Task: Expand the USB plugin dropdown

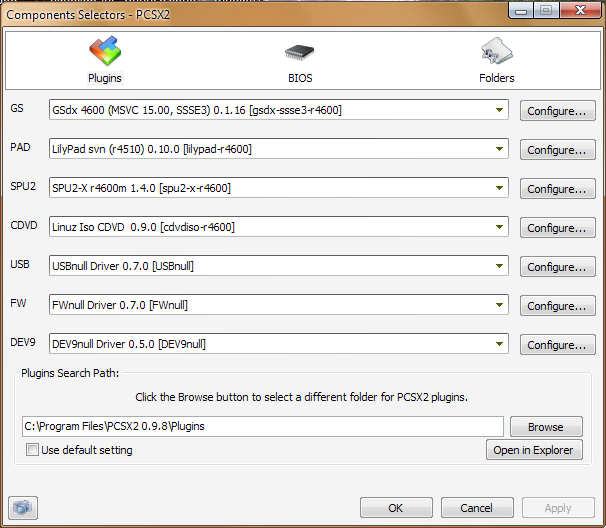Action: (499, 266)
